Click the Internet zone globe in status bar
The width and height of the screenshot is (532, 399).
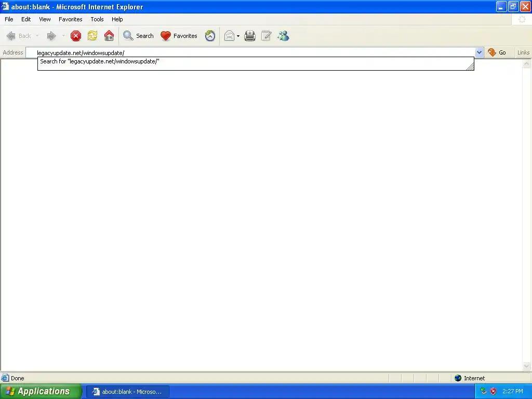tap(458, 378)
